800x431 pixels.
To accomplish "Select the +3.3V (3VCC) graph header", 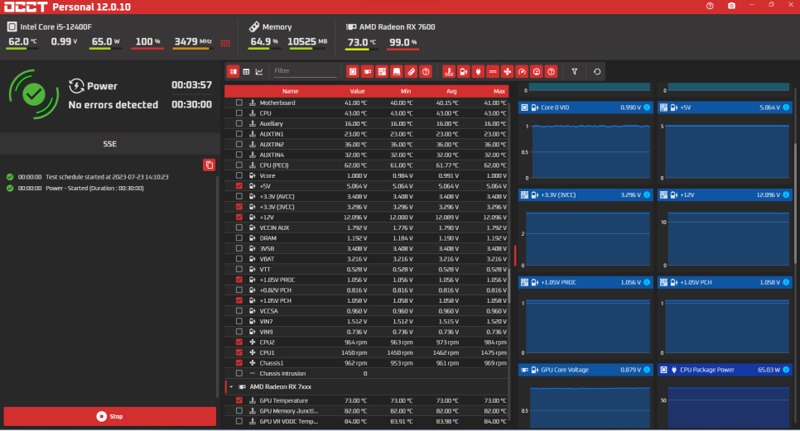I will coord(585,195).
